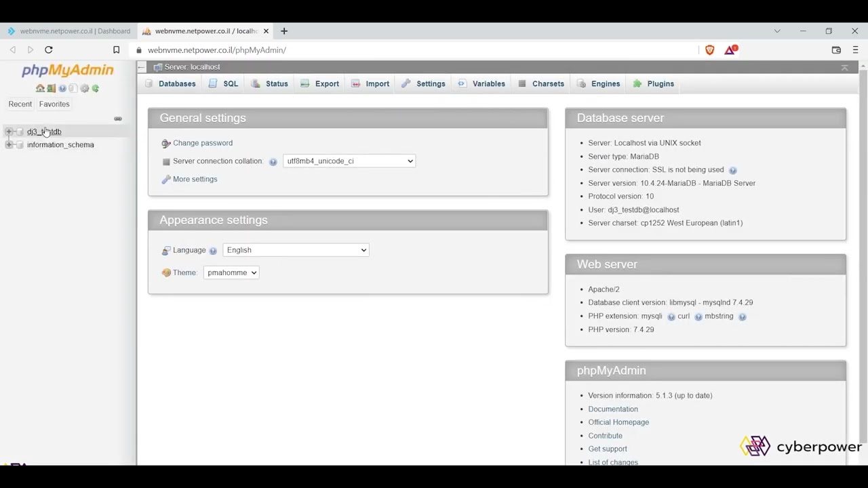This screenshot has height=488, width=868.
Task: Click database icon next to information_schema
Action: pyautogui.click(x=20, y=144)
